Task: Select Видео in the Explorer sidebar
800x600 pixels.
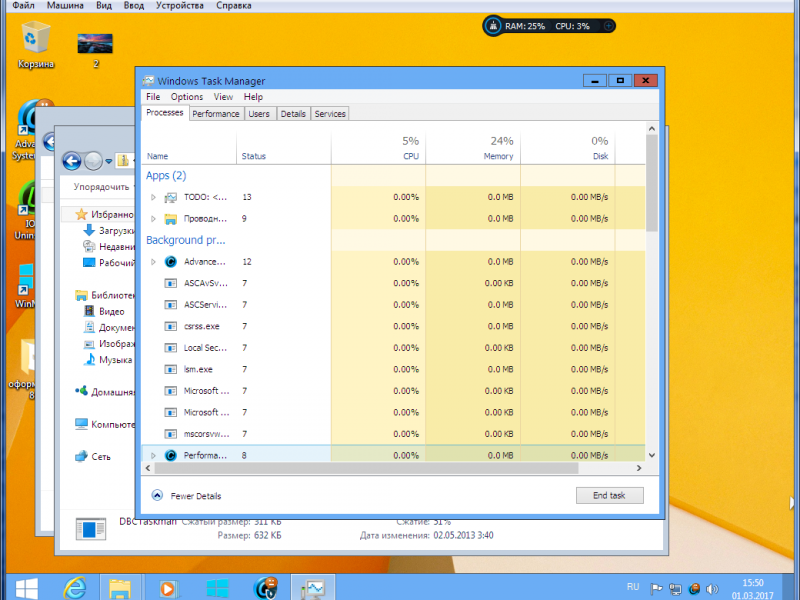Action: (x=111, y=311)
